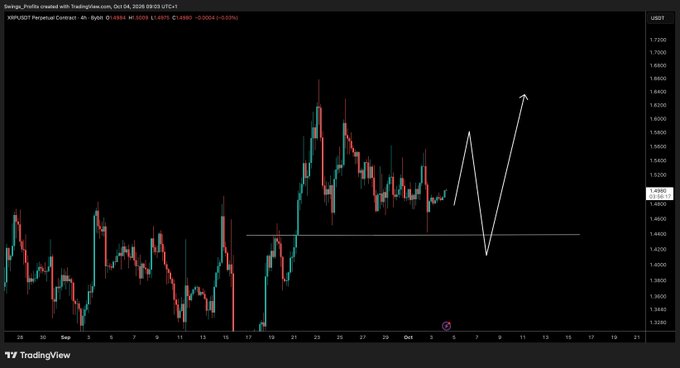Image resolution: width=680 pixels, height=368 pixels.
Task: Click the 1.7000 price axis label
Action: coord(657,52)
